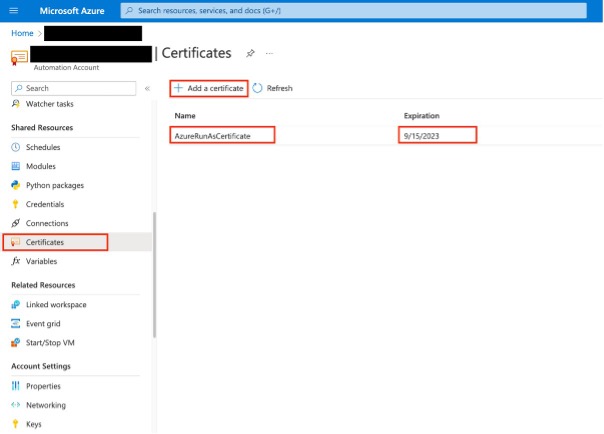
Task: Click the Variables fx icon
Action: click(15, 261)
